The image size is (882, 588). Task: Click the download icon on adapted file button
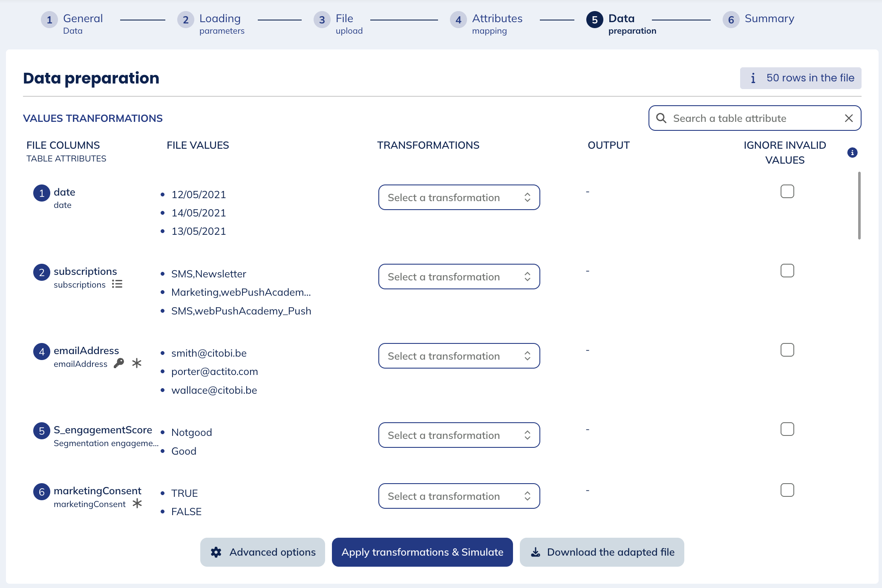click(x=535, y=552)
